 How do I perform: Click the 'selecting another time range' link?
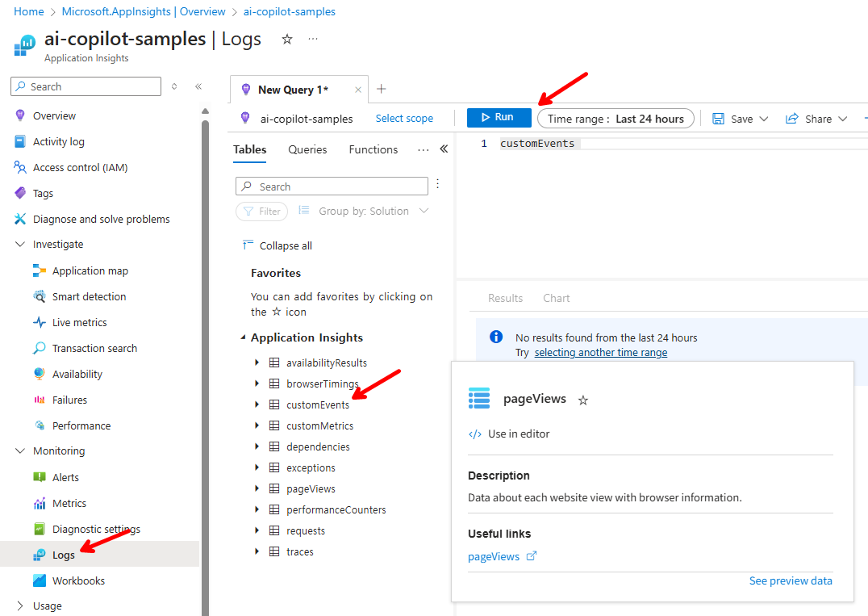(600, 353)
